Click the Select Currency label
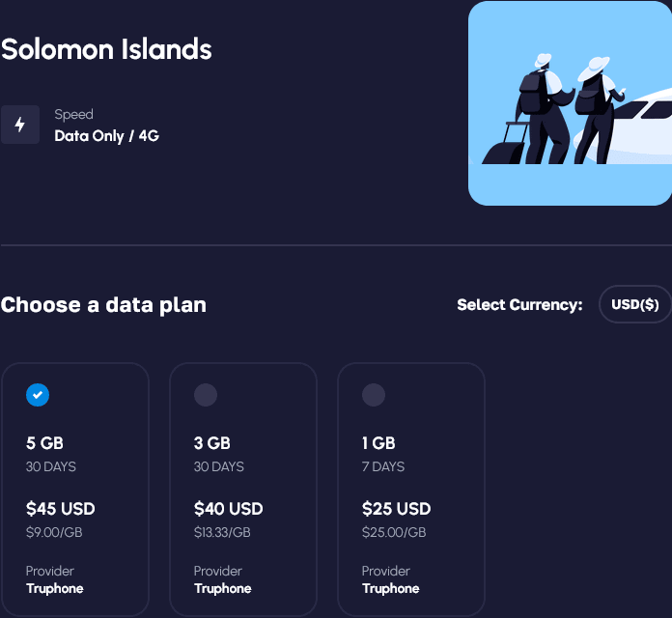 (519, 305)
